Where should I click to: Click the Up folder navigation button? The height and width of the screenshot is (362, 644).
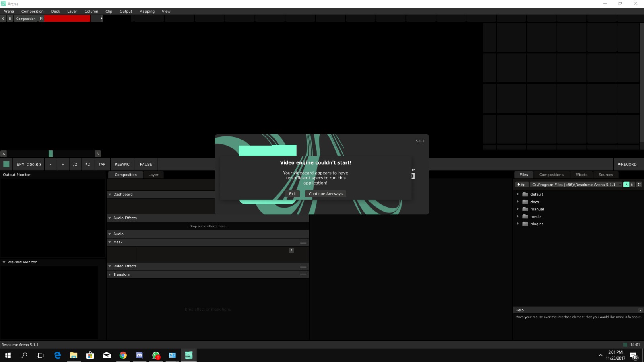click(521, 185)
